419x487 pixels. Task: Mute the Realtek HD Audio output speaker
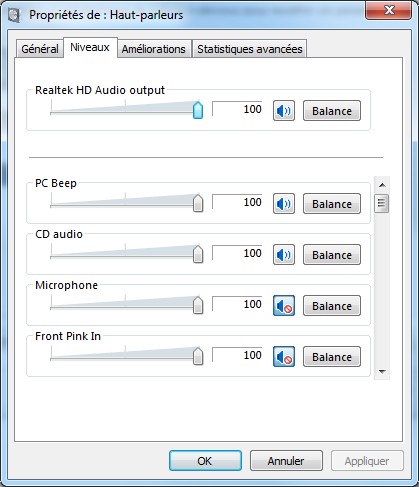click(284, 111)
